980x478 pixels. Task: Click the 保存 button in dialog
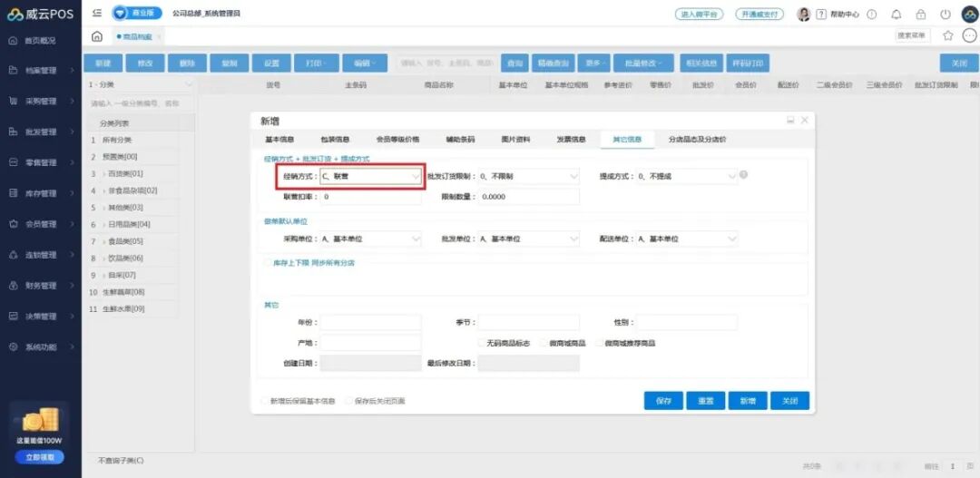click(x=663, y=401)
